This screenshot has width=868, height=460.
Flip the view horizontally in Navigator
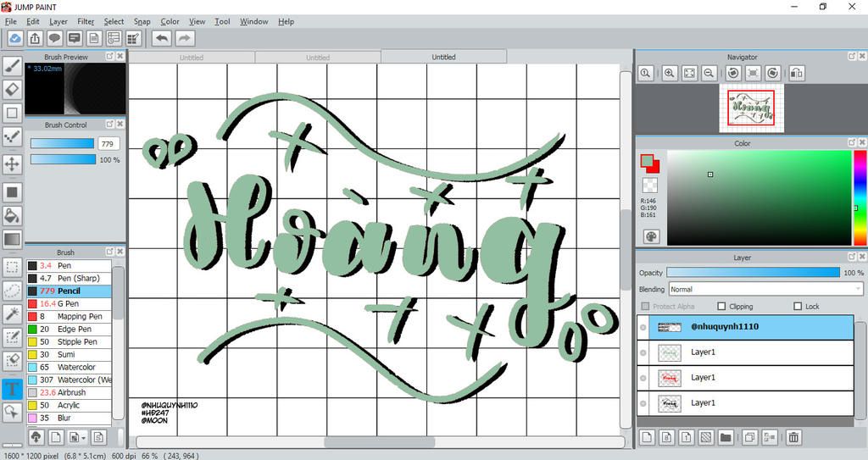pyautogui.click(x=797, y=73)
